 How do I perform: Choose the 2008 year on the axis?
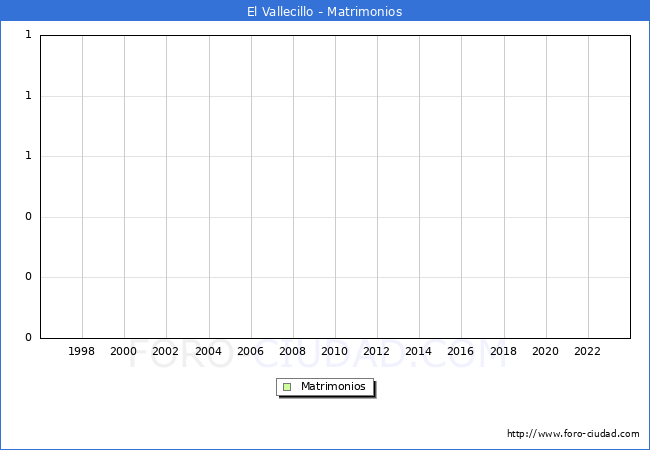[x=293, y=352]
